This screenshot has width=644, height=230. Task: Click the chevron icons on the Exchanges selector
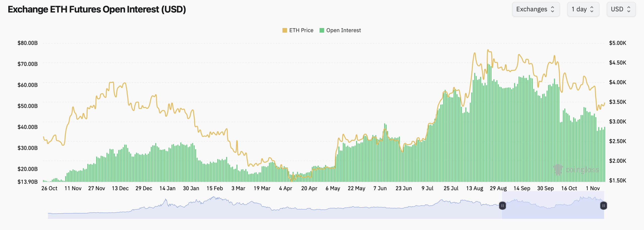[x=553, y=9]
